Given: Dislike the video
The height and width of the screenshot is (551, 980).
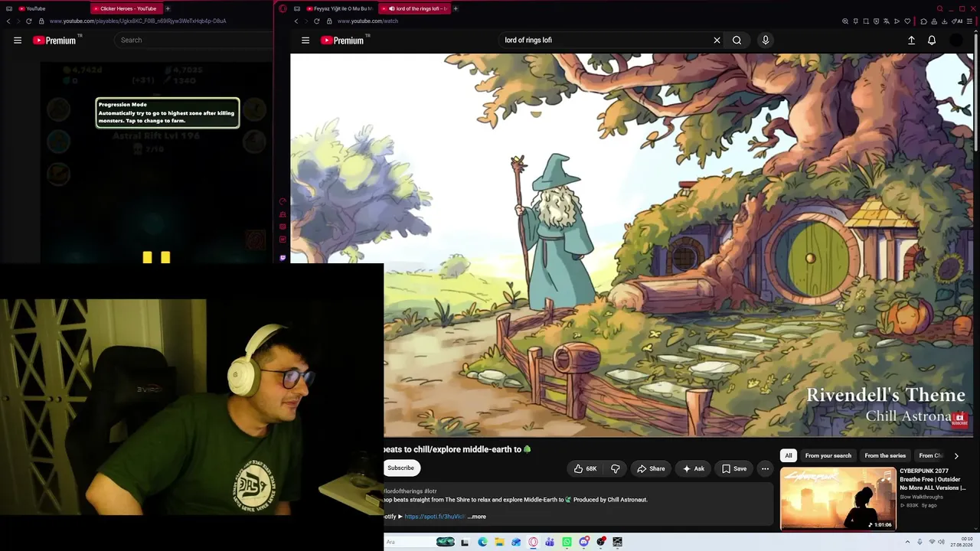Looking at the screenshot, I should click(x=615, y=468).
